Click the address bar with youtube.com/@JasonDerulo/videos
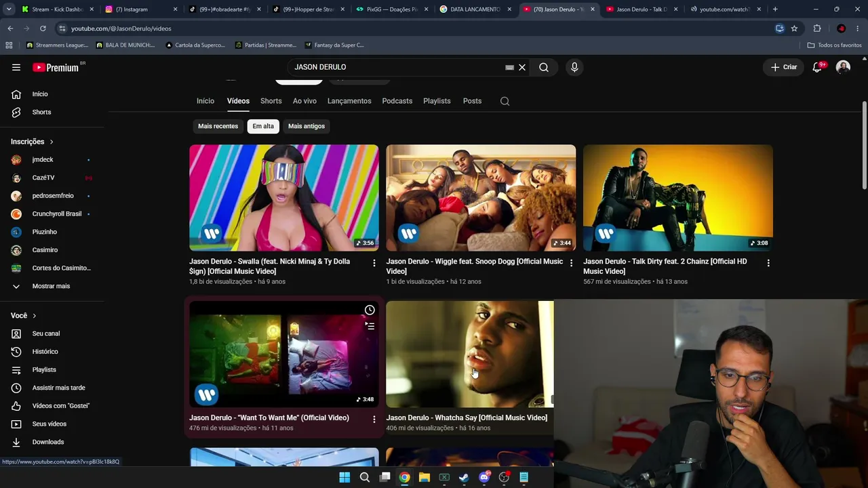This screenshot has width=868, height=488. coord(414,28)
